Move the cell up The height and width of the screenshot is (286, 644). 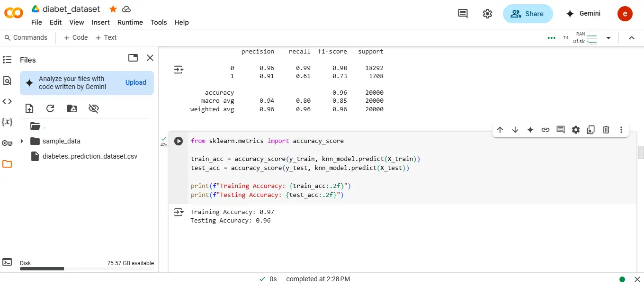point(500,130)
